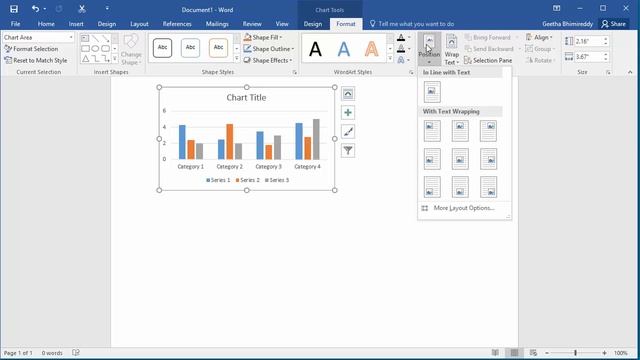Open the Shape Outline dropdown
Screen dimensions: 640x360
point(269,49)
